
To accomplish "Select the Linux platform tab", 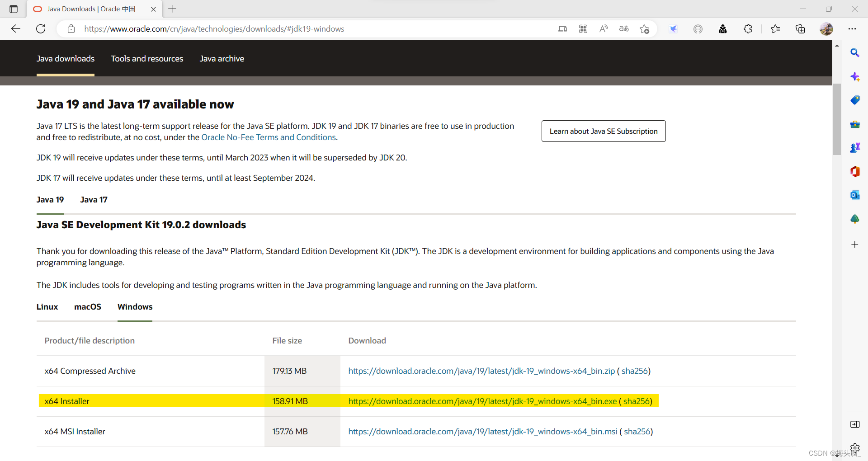I will (47, 307).
